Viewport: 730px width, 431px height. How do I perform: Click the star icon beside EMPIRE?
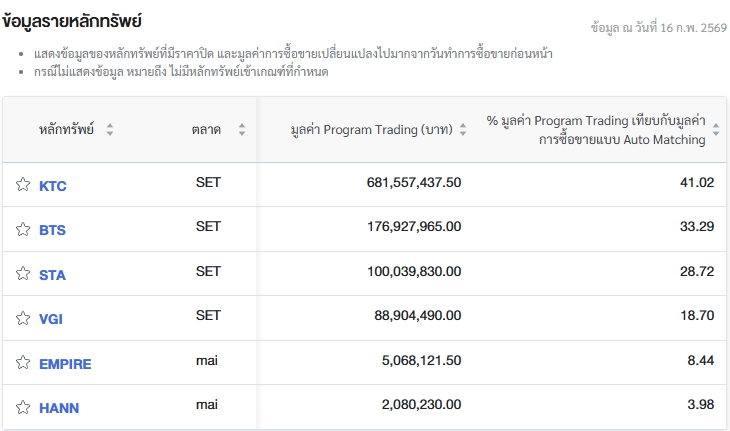pos(23,363)
